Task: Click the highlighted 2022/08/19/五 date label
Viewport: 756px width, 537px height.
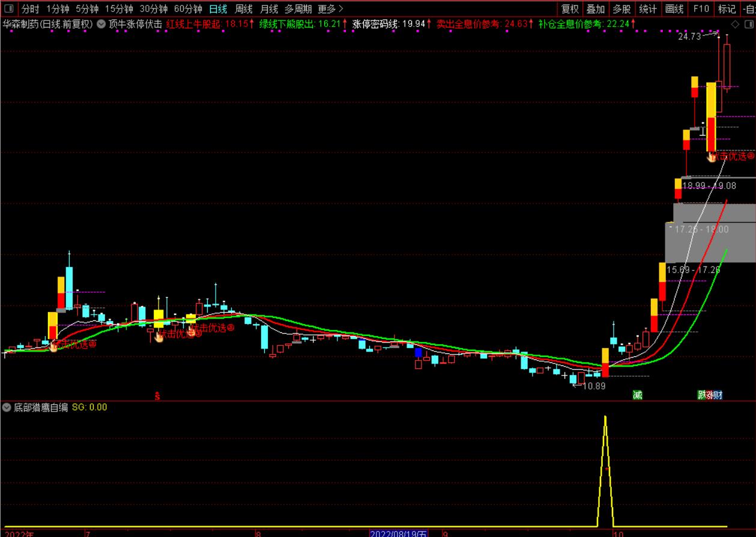Action: (x=399, y=533)
